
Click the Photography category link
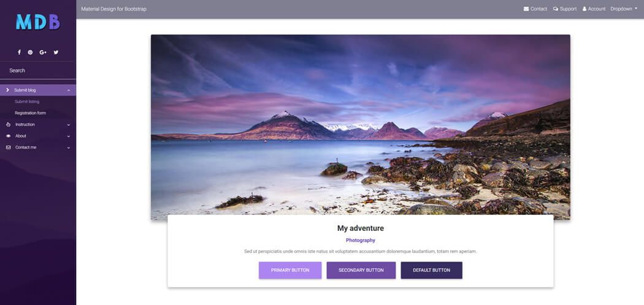[x=361, y=241]
